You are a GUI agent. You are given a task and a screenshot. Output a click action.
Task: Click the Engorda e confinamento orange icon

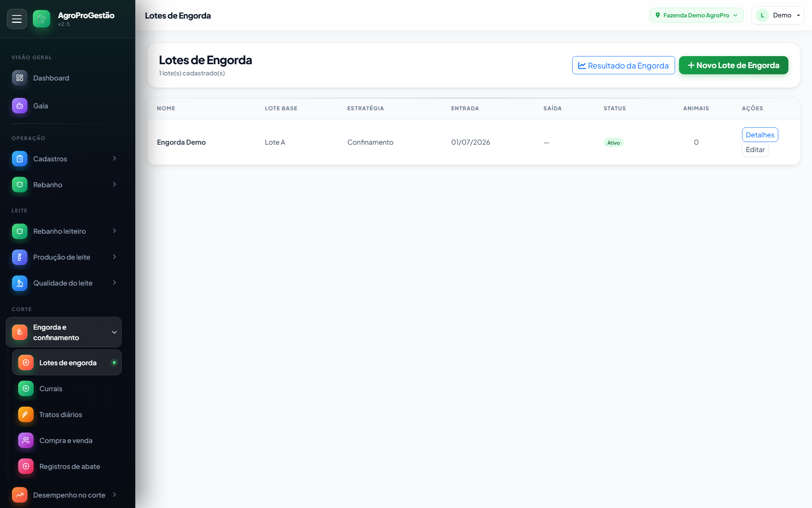click(20, 332)
